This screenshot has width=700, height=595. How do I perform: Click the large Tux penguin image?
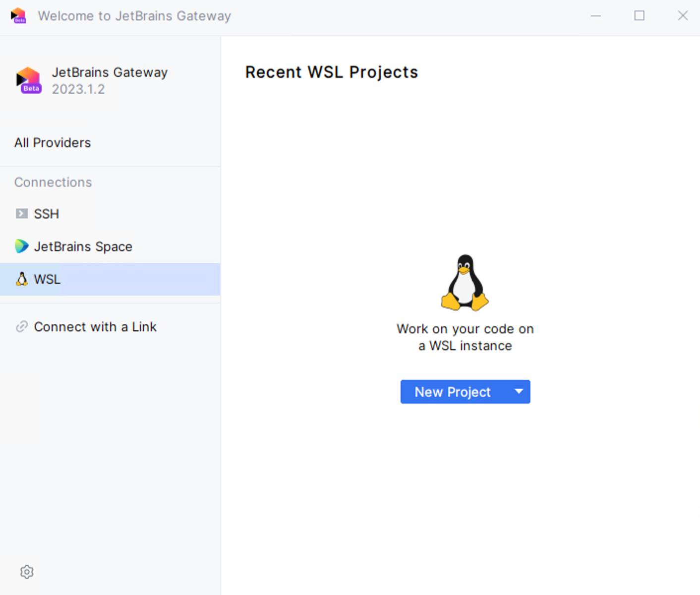[465, 283]
